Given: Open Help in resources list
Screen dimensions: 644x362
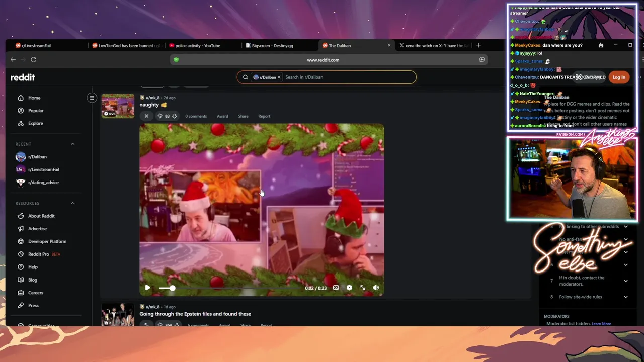Looking at the screenshot, I should (x=33, y=267).
